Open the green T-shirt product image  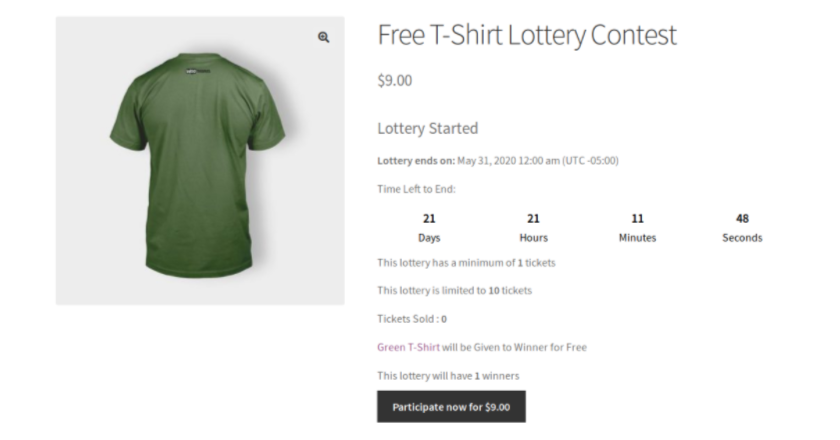click(200, 161)
